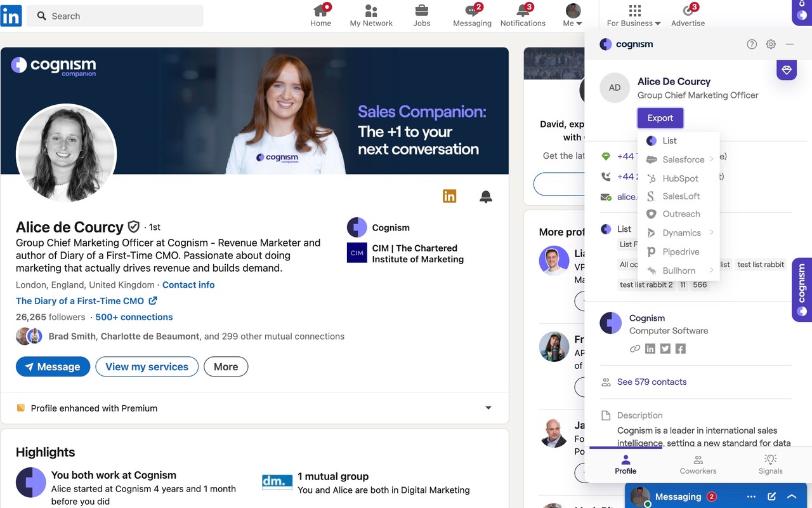Viewport: 812px width, 508px height.
Task: Expand the 'Profile enhanced with Premium' section
Action: [488, 408]
